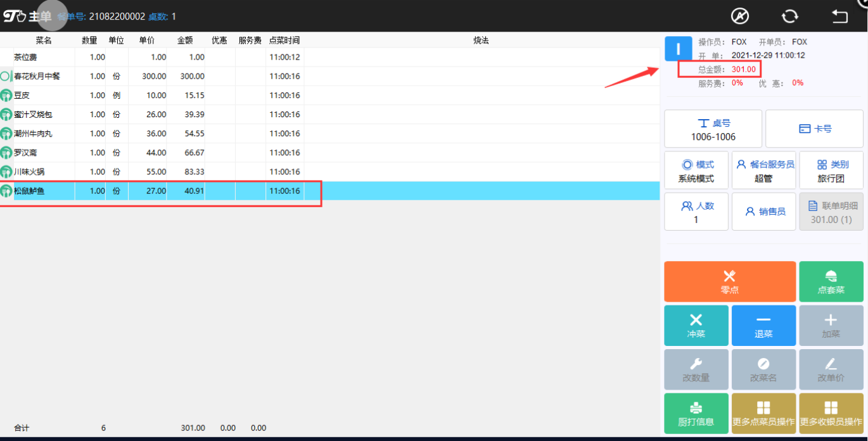The height and width of the screenshot is (441, 868).
Task: Select the 春花秋月中餐 row name
Action: click(x=37, y=77)
